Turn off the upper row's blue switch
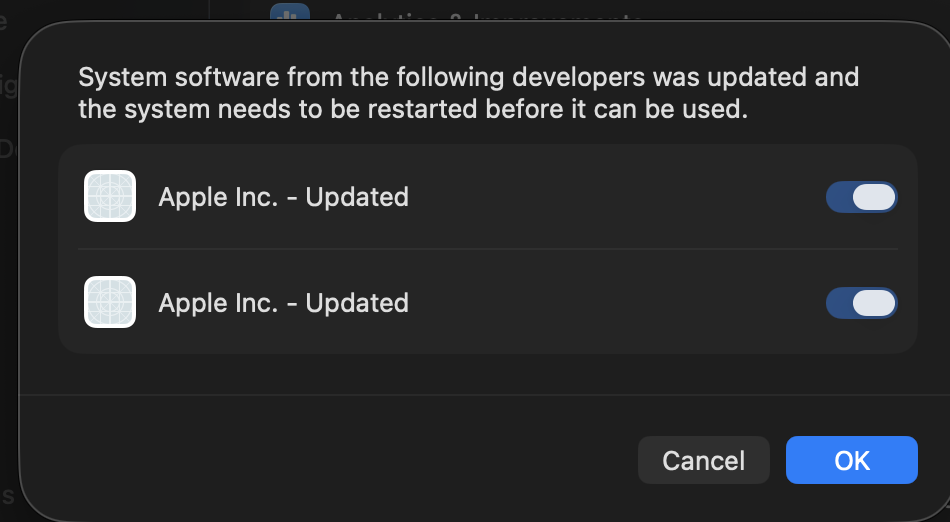This screenshot has height=522, width=950. point(862,197)
